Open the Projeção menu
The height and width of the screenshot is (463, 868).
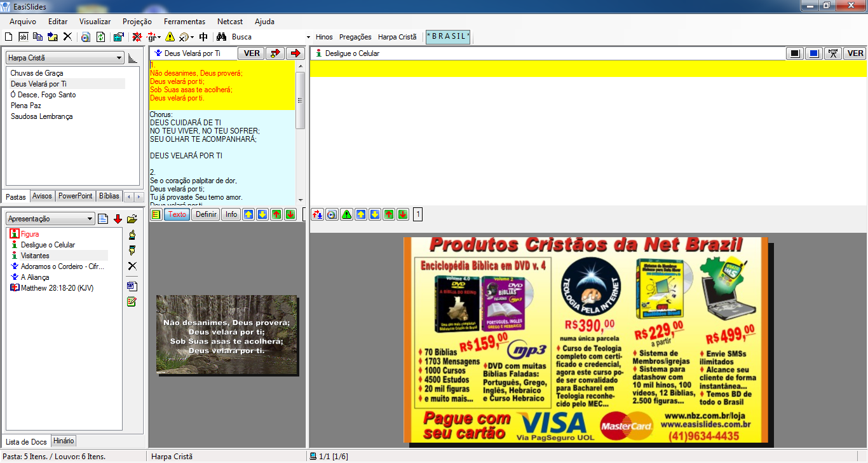pyautogui.click(x=137, y=21)
